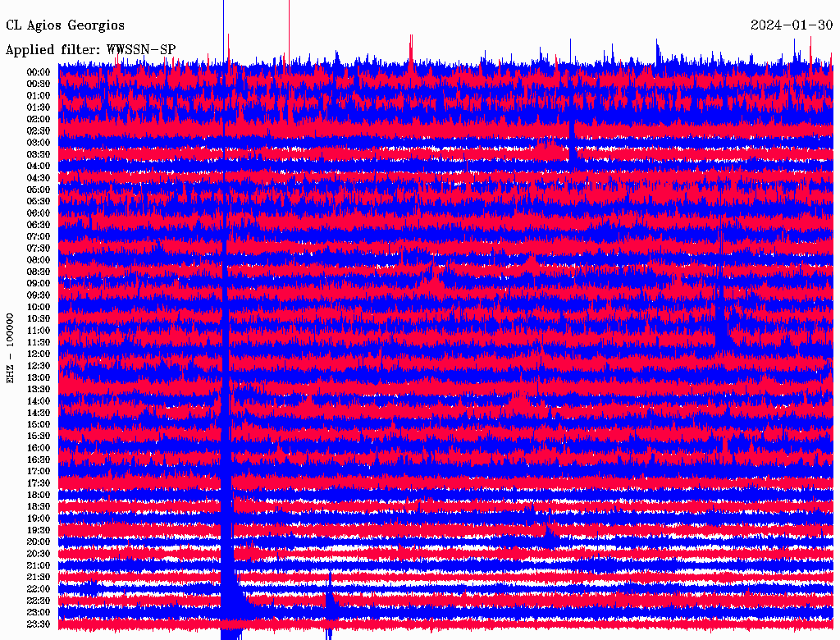
Task: Click the 18:30 time label
Action: [x=39, y=507]
